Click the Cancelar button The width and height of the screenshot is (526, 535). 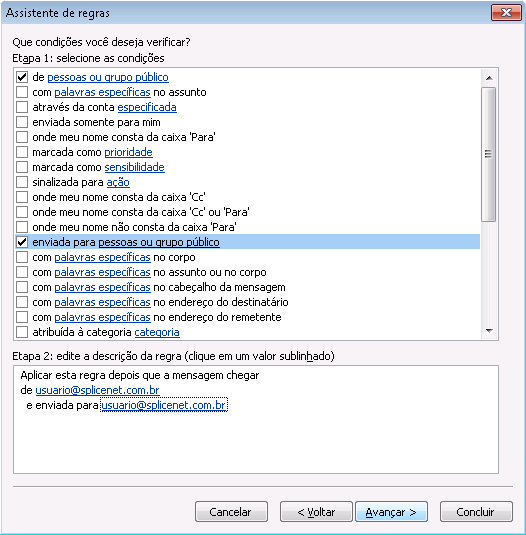tap(231, 511)
